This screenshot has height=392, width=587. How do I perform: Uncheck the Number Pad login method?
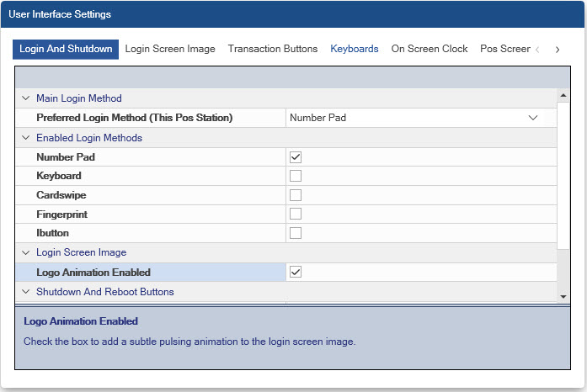pyautogui.click(x=296, y=156)
